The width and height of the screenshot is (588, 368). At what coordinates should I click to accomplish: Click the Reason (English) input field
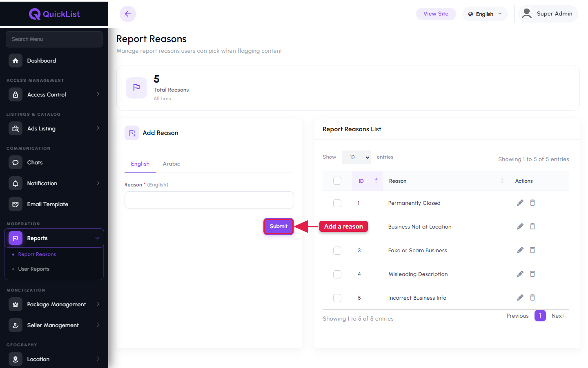[209, 200]
